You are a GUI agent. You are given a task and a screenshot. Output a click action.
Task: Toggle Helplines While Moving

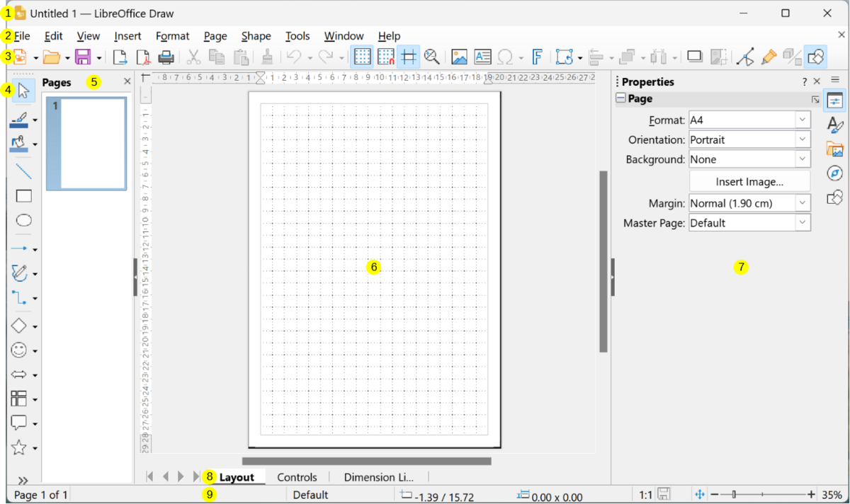pyautogui.click(x=409, y=57)
